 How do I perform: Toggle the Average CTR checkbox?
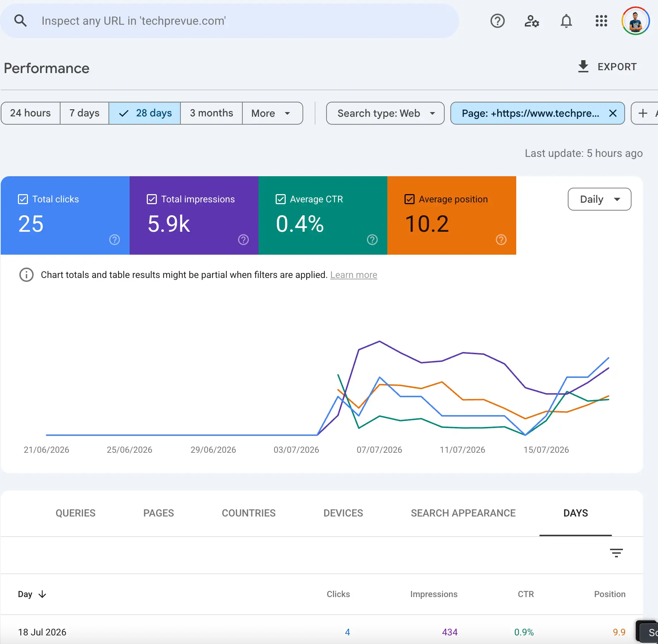click(x=281, y=199)
